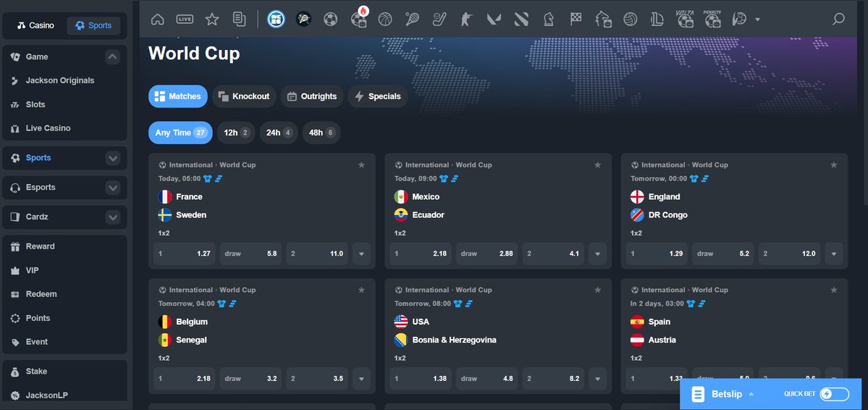
Task: Open the LIVE matches icon
Action: 185,20
